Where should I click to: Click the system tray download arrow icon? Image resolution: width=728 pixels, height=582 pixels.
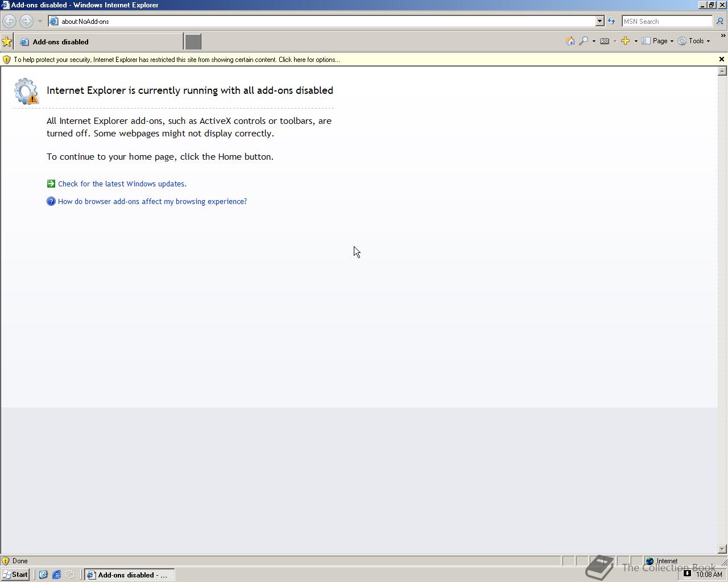point(687,573)
